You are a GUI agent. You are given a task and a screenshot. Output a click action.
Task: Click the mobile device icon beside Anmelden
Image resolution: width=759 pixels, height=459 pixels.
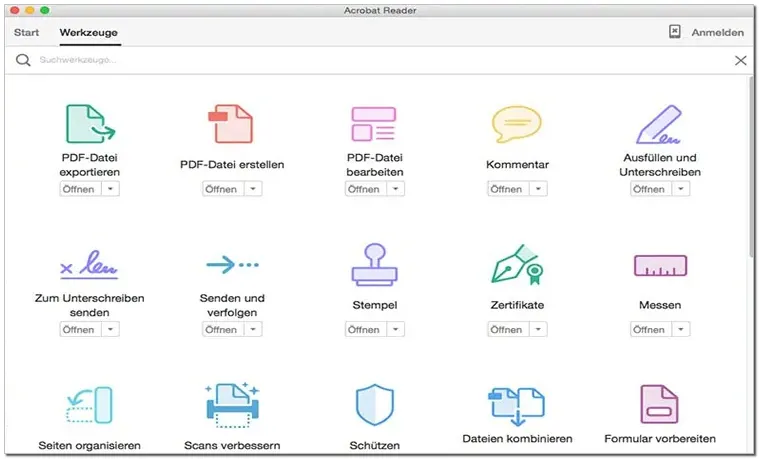tap(675, 32)
